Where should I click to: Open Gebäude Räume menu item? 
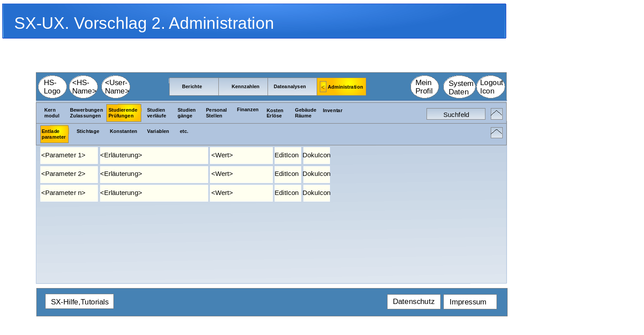306,113
